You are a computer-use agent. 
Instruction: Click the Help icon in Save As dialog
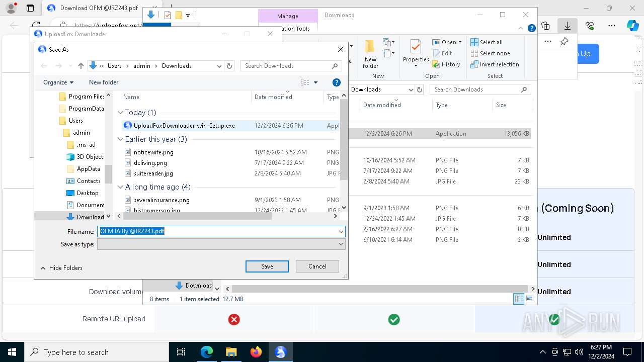pos(337,82)
